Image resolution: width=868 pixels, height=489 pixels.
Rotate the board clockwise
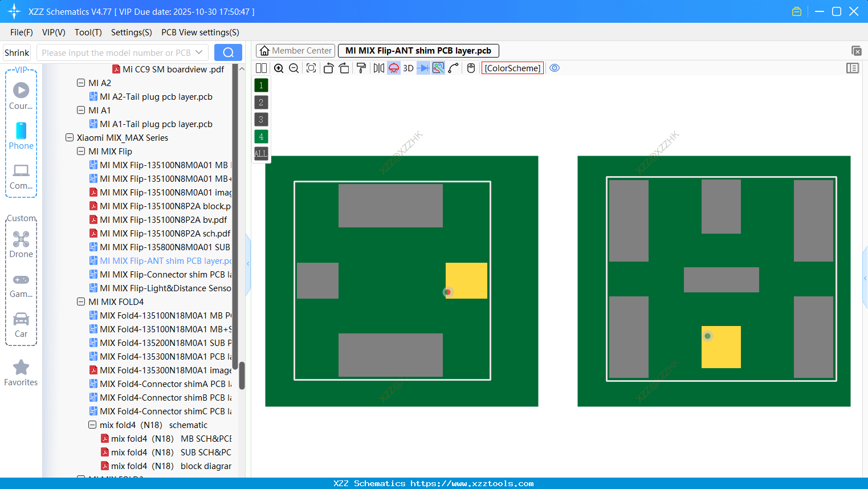[344, 68]
